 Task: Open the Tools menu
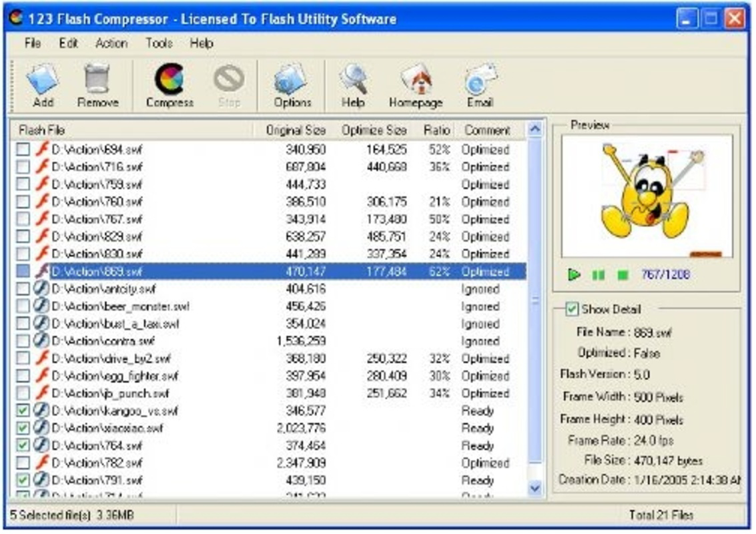click(x=159, y=43)
